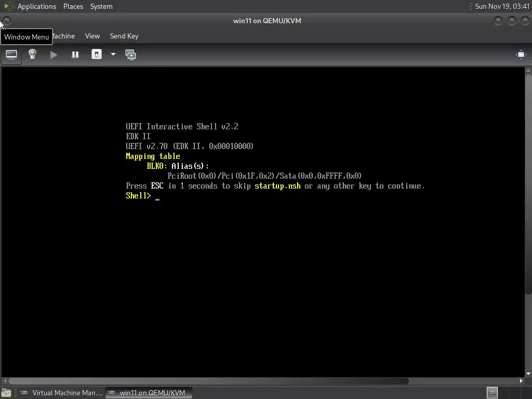Shut down the virtual machine button

point(97,54)
